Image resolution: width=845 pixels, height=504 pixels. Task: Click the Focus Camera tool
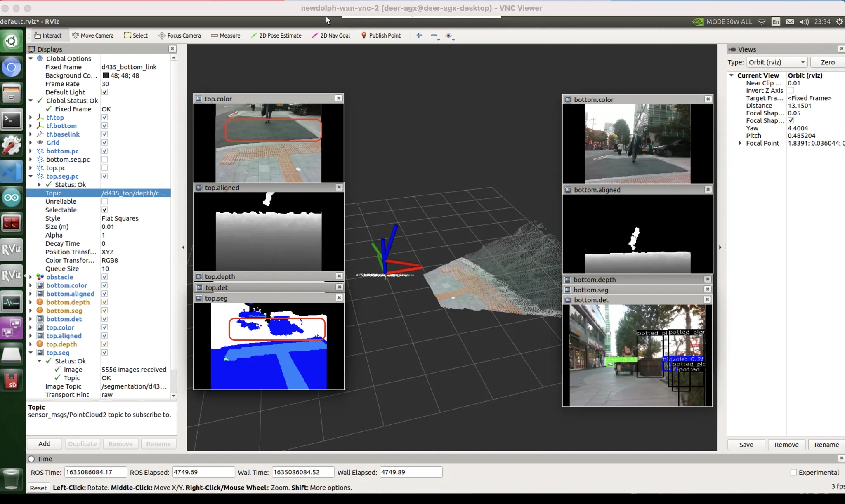tap(179, 35)
